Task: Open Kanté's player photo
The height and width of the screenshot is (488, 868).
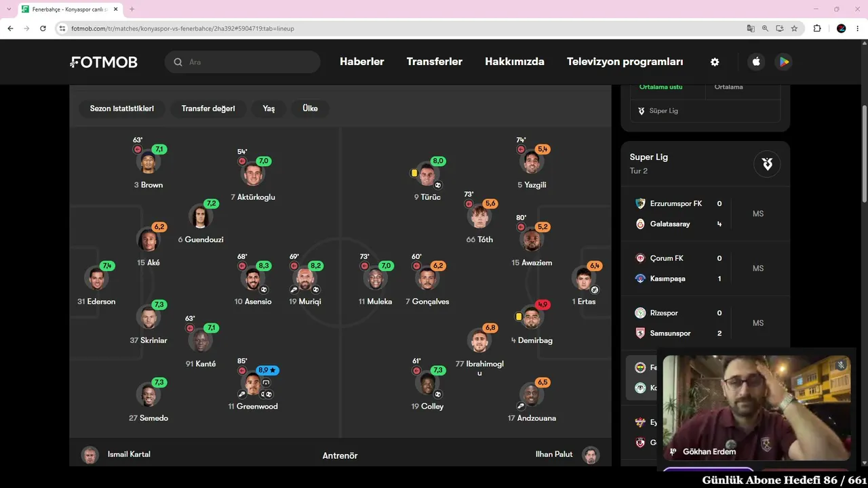Action: pos(201,341)
